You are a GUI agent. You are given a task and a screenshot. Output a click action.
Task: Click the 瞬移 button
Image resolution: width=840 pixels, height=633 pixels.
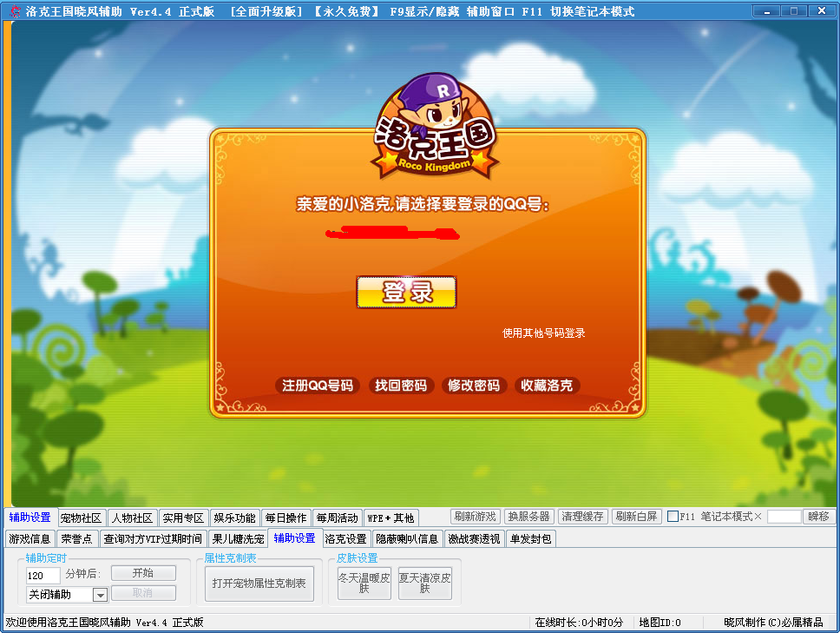coord(818,516)
